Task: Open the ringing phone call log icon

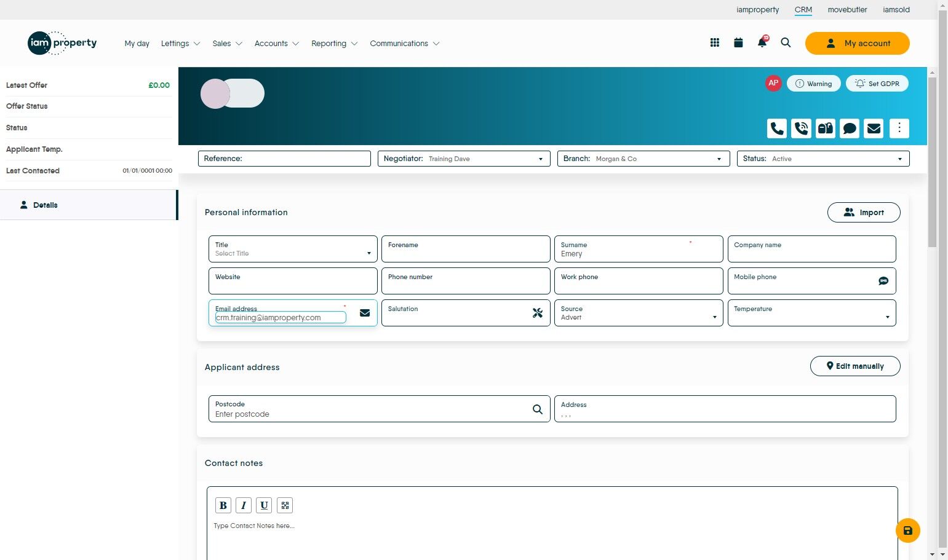Action: [x=801, y=128]
